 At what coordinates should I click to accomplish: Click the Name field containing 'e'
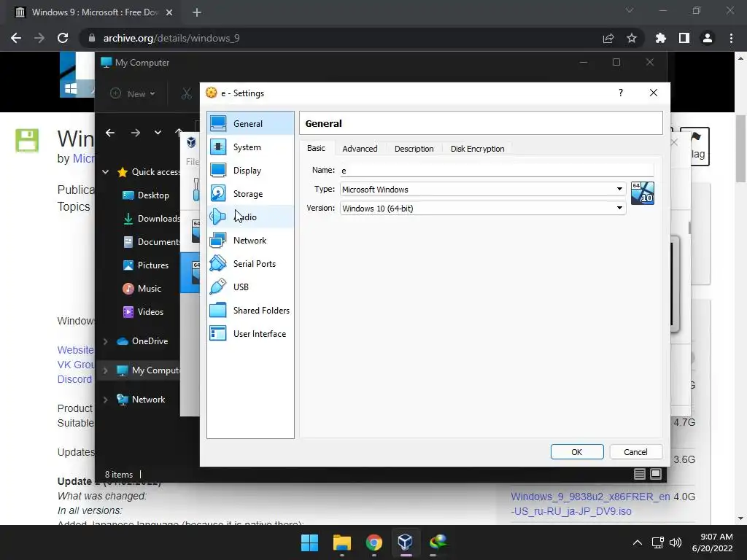tap(496, 170)
